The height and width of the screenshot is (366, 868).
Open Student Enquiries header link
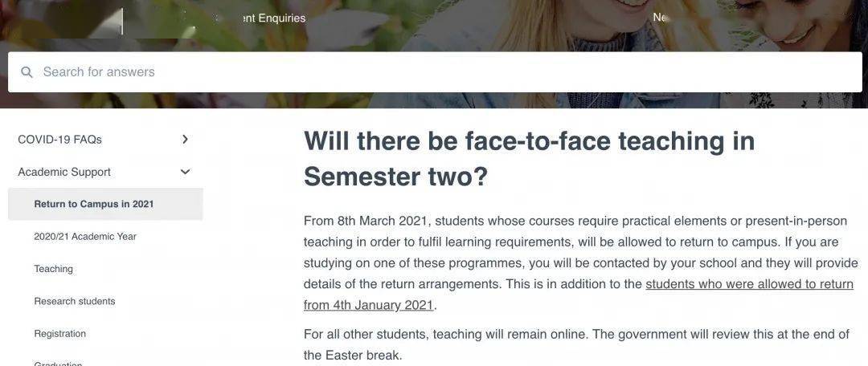point(274,18)
